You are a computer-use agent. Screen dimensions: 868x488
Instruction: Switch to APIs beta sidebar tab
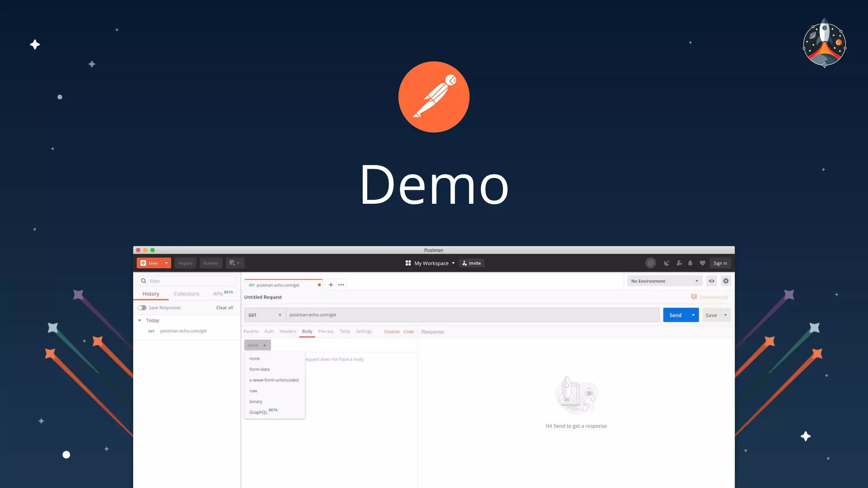pos(223,293)
